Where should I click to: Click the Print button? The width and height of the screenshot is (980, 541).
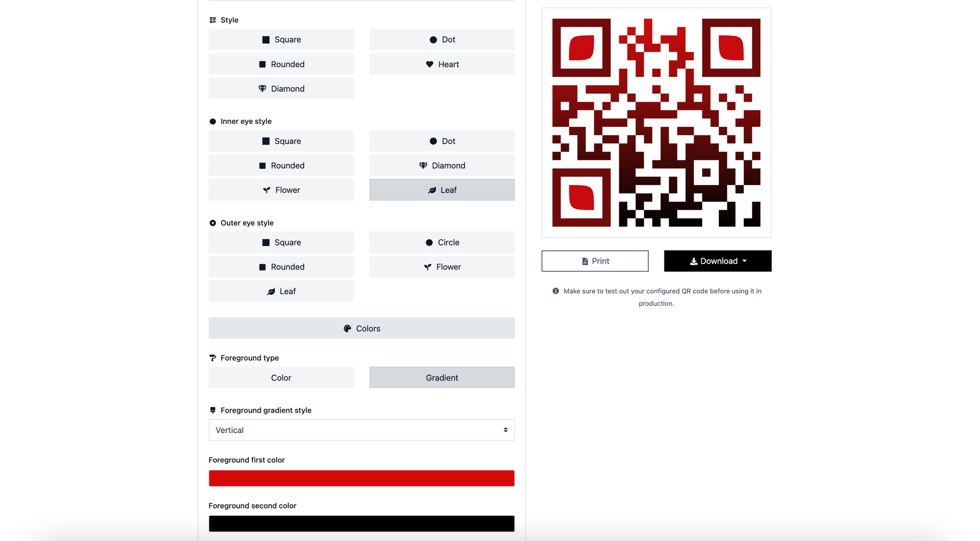[x=595, y=261]
